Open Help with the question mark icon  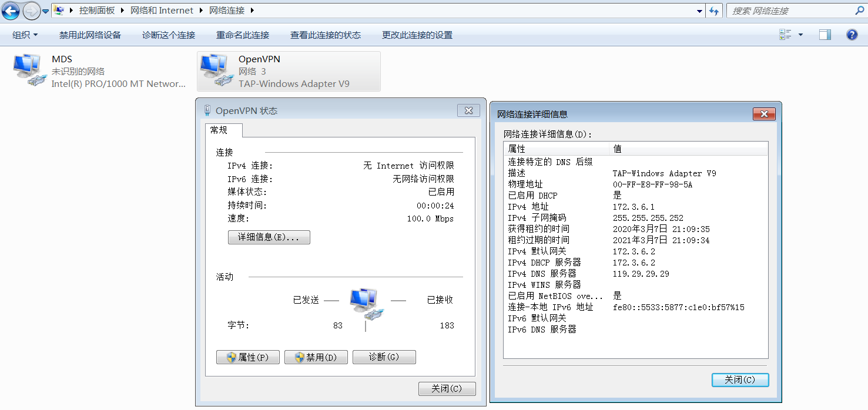pyautogui.click(x=852, y=35)
